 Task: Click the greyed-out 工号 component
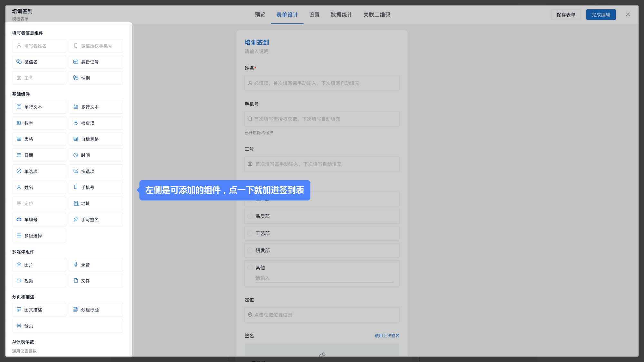[39, 78]
